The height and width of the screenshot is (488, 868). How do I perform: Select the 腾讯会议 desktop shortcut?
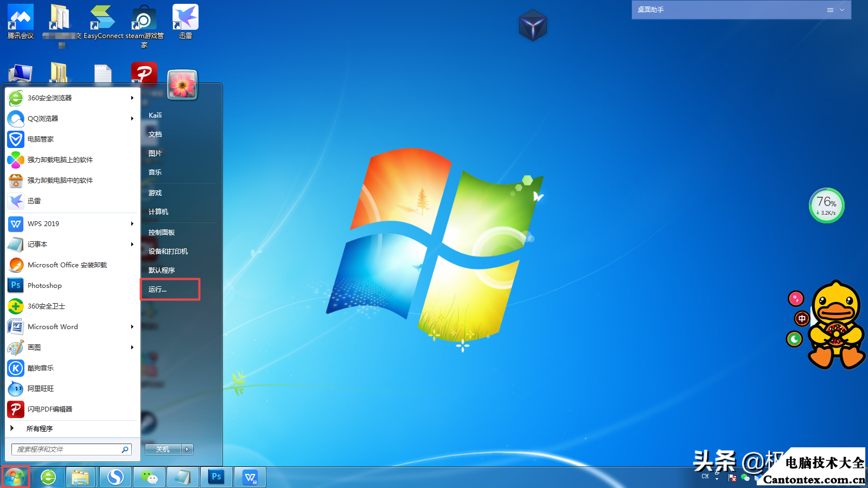tap(21, 22)
